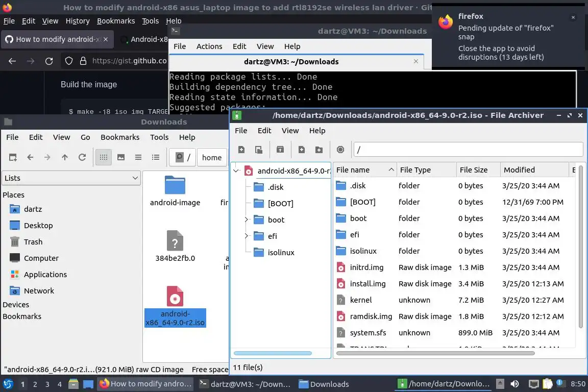588x392 pixels.
Task: Select system.sfs row in archive list
Action: coord(454,333)
